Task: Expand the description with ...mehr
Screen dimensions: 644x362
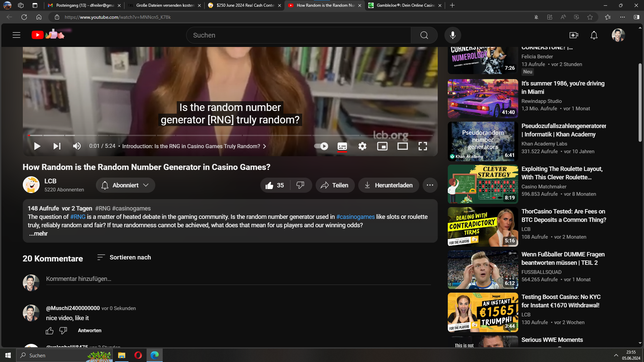Action: click(x=38, y=234)
